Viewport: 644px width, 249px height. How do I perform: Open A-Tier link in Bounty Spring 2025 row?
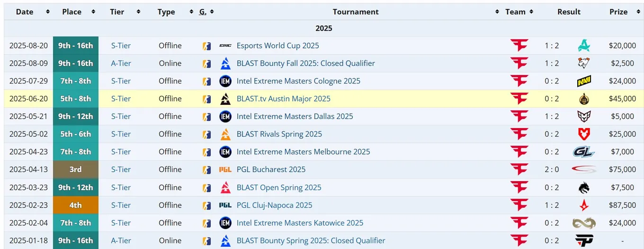[x=121, y=240]
